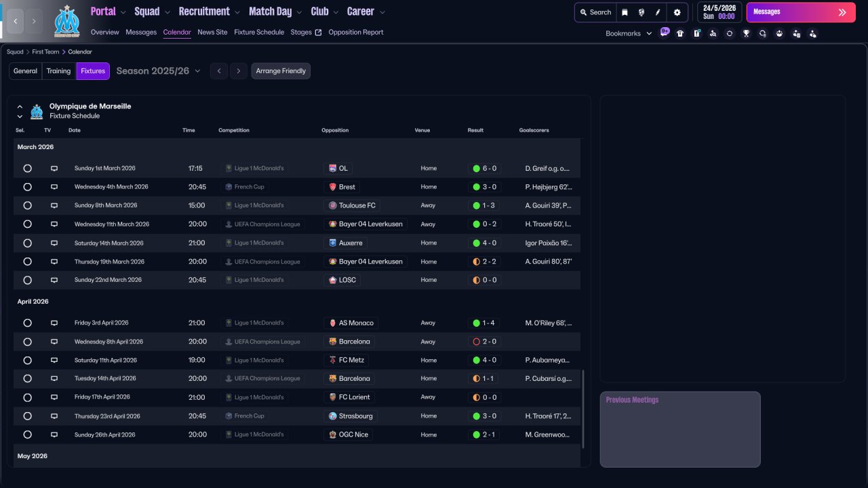Expand the Bookmarks dropdown

pos(629,33)
